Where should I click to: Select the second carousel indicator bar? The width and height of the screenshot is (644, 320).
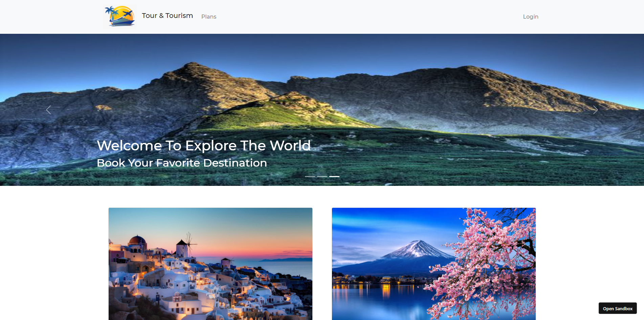[x=322, y=176]
